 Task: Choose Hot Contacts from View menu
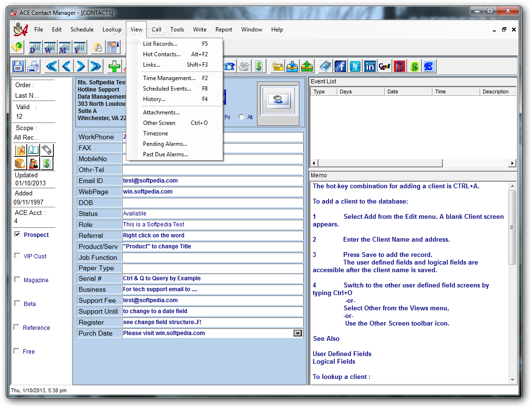click(175, 54)
